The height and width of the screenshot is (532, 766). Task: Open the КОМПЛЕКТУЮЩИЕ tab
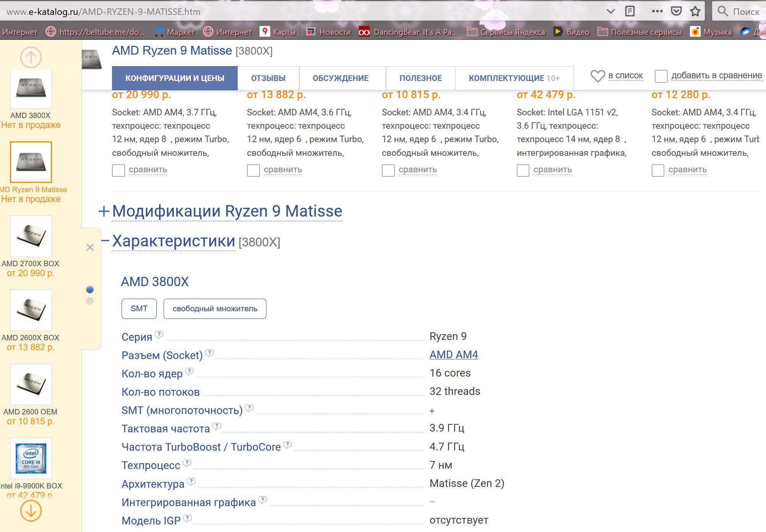click(514, 78)
